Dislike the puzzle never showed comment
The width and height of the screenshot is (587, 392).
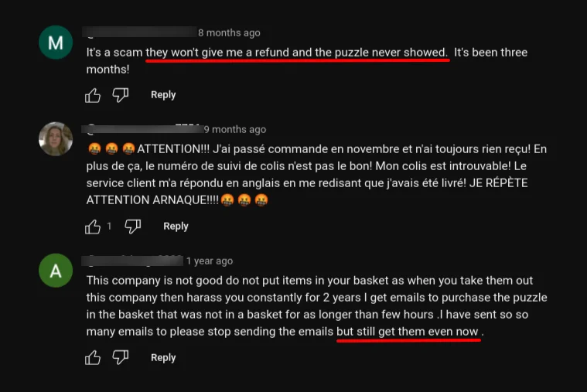pyautogui.click(x=121, y=95)
